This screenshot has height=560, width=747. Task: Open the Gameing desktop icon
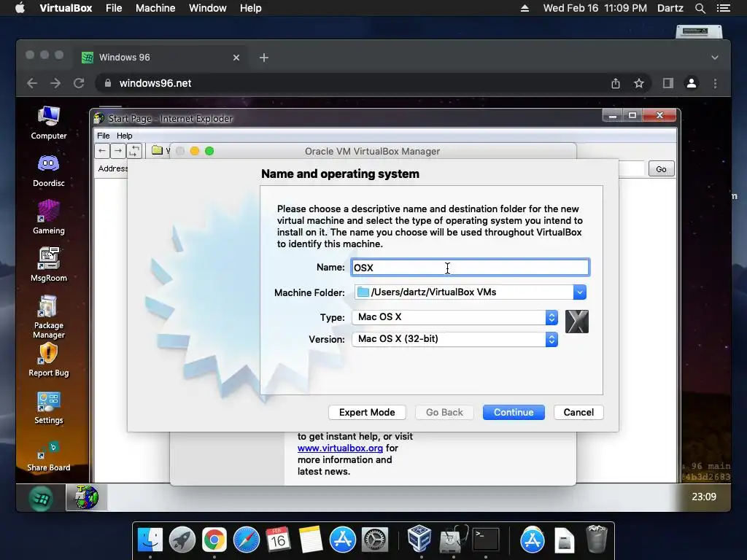[x=49, y=217]
